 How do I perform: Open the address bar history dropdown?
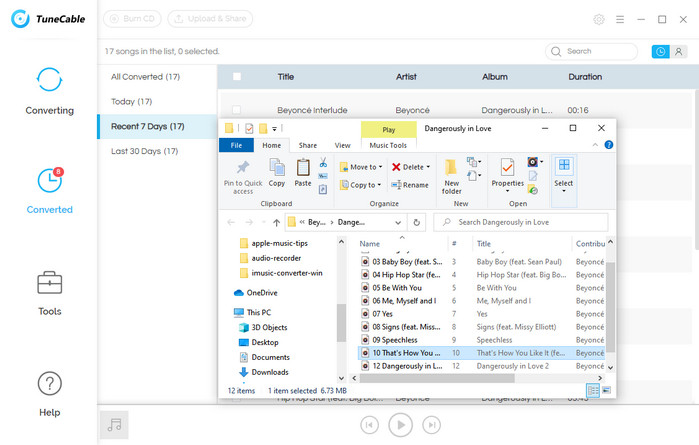398,222
